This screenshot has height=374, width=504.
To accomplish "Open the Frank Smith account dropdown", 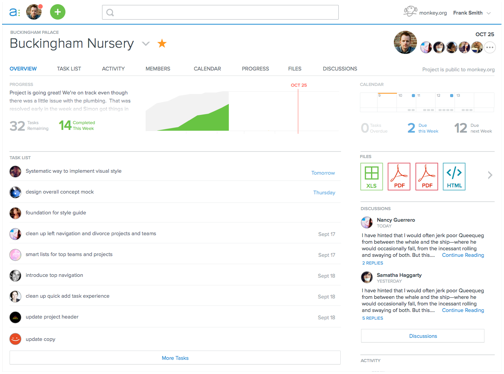I will click(x=472, y=13).
